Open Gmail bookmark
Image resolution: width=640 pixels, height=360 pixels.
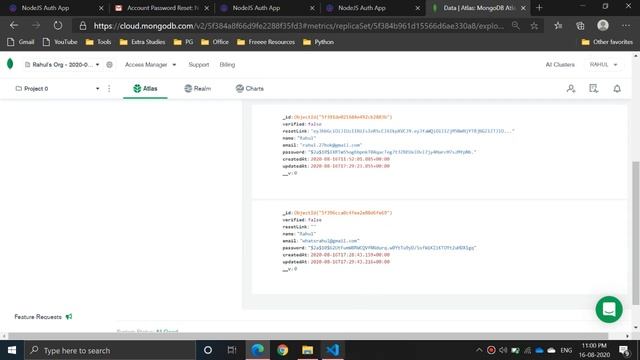click(x=21, y=42)
